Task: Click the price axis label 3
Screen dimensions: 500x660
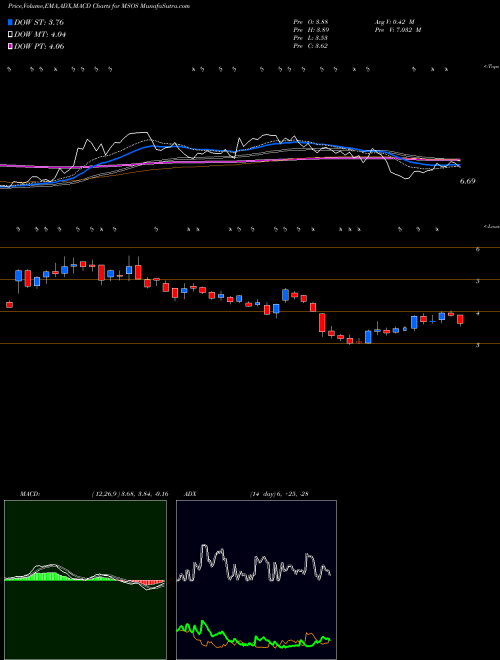Action: tap(478, 346)
